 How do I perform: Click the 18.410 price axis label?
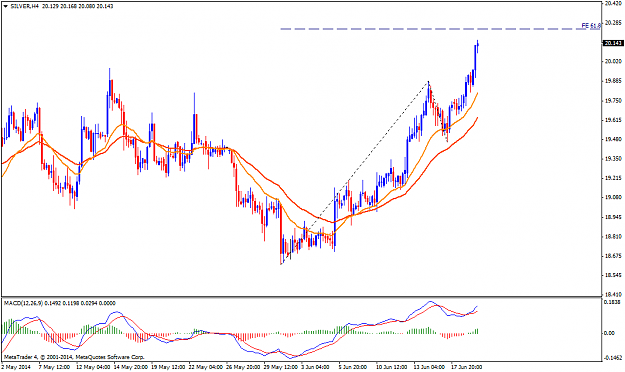coord(613,295)
